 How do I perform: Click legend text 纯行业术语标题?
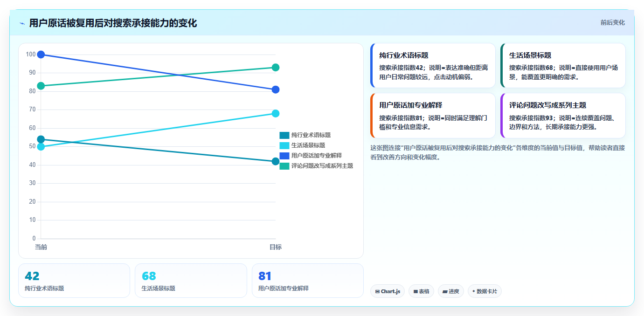311,135
